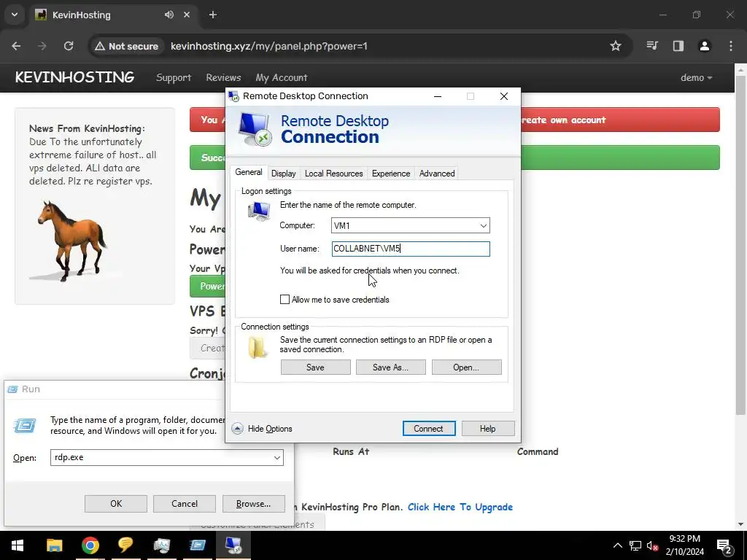
Task: Minimize the Remote Desktop Connection window
Action: point(438,96)
